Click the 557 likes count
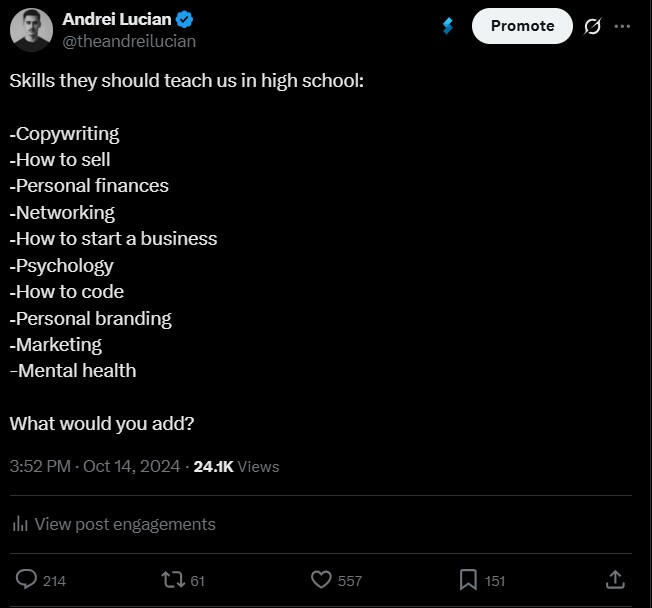This screenshot has height=608, width=652. point(350,580)
